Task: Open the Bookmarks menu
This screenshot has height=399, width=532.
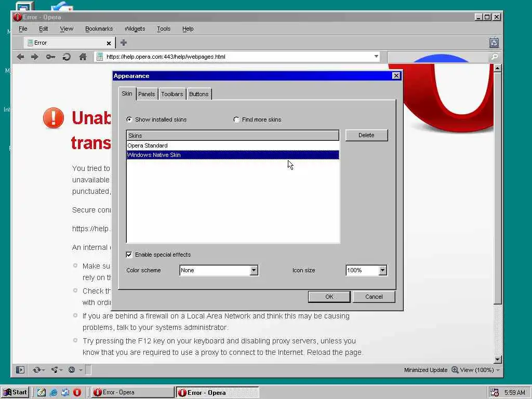Action: pos(99,29)
